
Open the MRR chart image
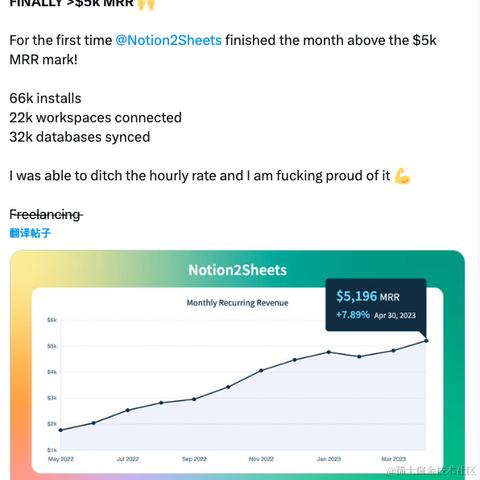[237, 365]
